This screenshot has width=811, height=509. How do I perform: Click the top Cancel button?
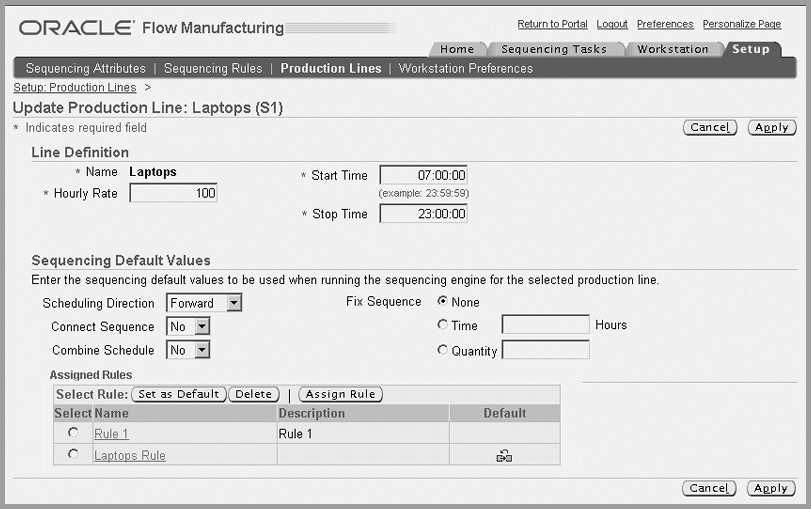[710, 127]
